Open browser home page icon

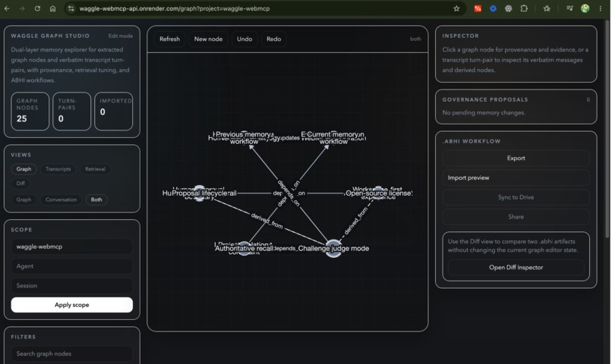52,8
